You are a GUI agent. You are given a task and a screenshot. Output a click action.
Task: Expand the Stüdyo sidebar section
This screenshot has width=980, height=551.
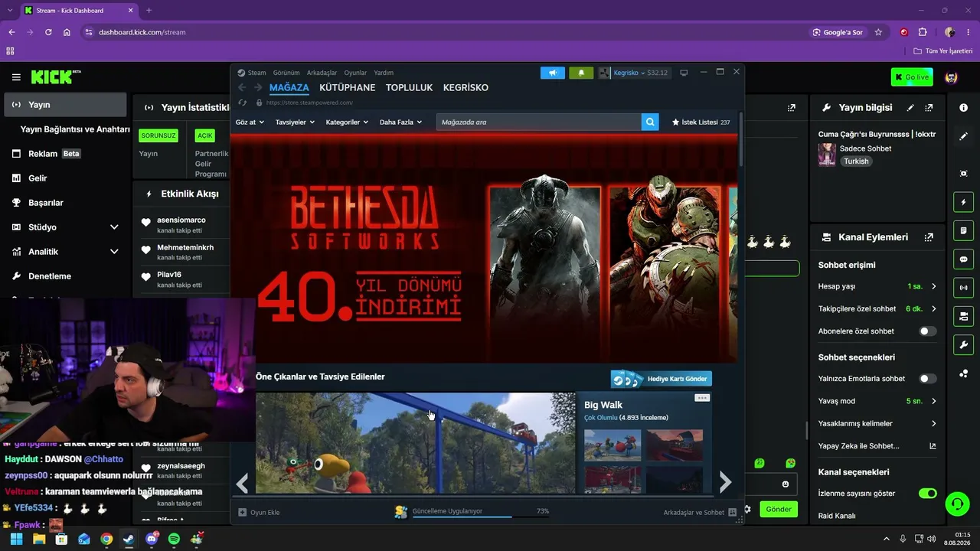coord(114,227)
